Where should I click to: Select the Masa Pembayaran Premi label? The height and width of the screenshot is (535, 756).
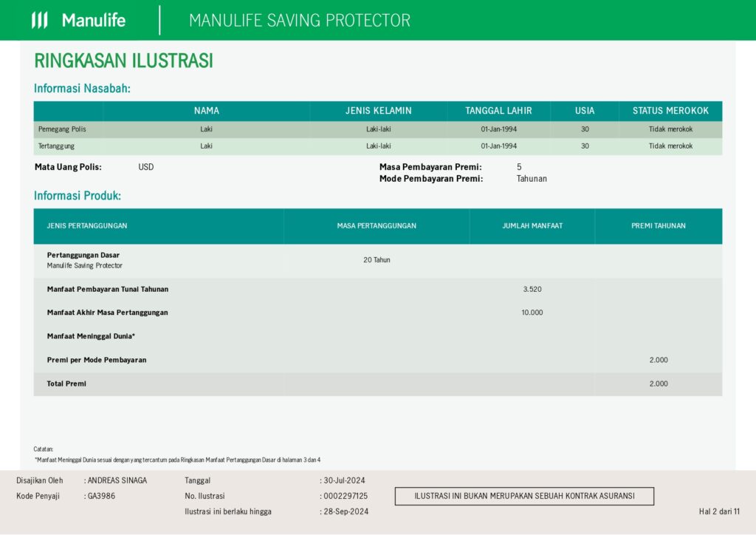pos(430,167)
